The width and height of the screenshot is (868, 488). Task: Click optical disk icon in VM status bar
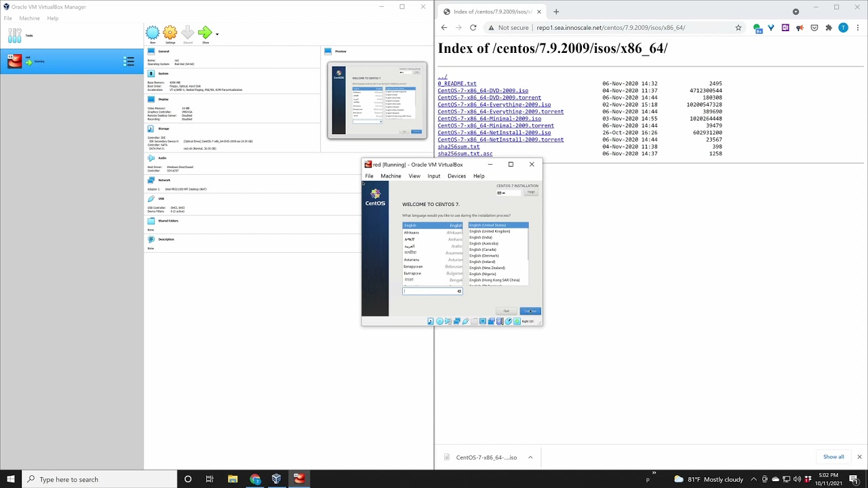[439, 321]
